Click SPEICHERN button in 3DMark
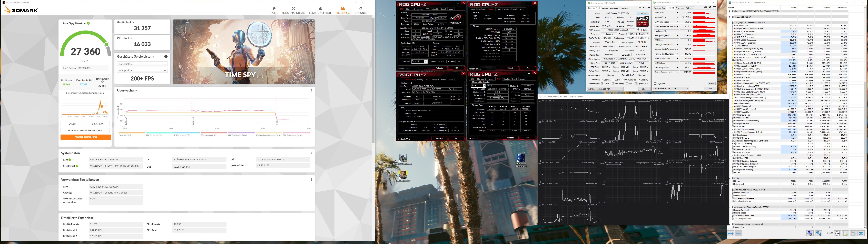This screenshot has height=244, width=868. click(97, 124)
